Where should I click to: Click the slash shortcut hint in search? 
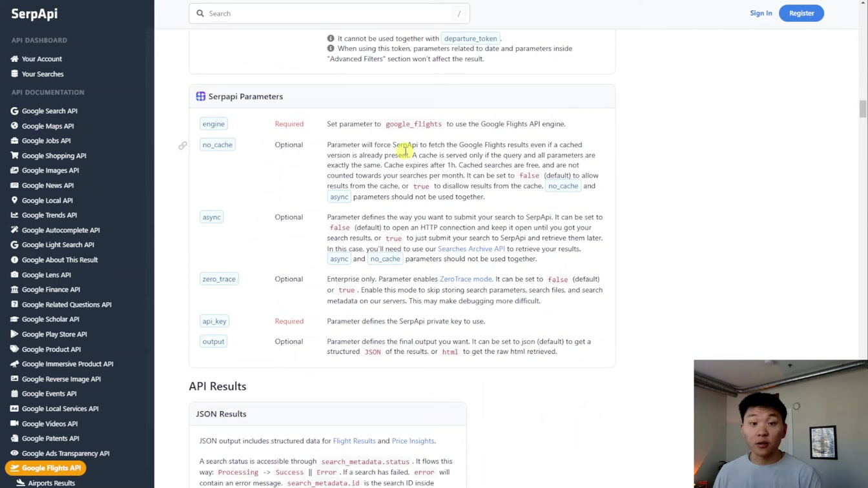[x=459, y=14]
